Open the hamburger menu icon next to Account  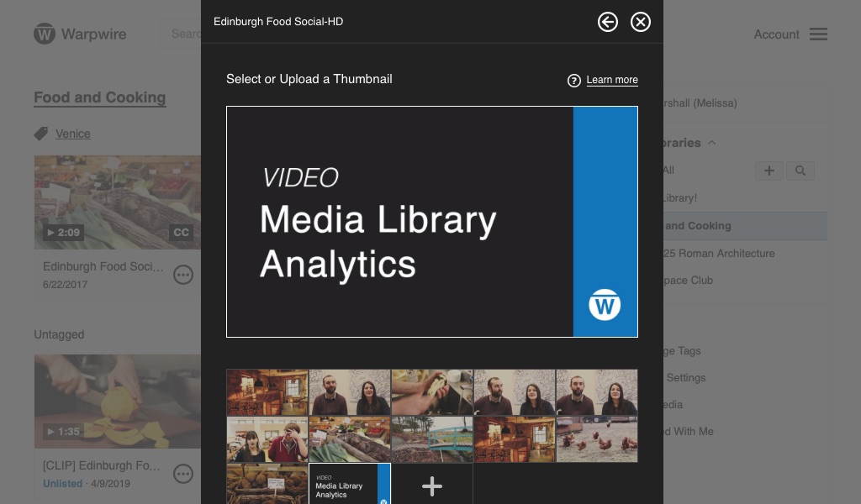coord(818,34)
